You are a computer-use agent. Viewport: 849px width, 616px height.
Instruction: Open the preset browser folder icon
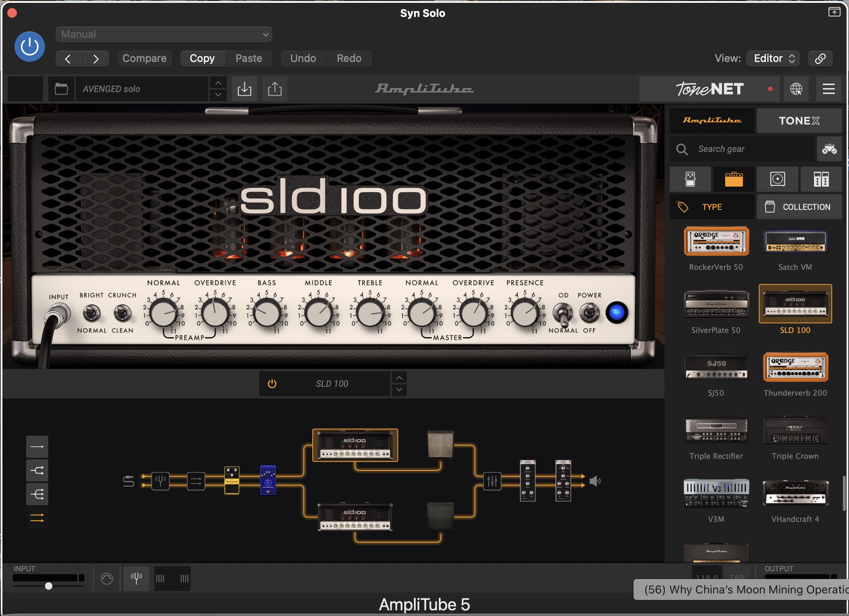pyautogui.click(x=61, y=89)
